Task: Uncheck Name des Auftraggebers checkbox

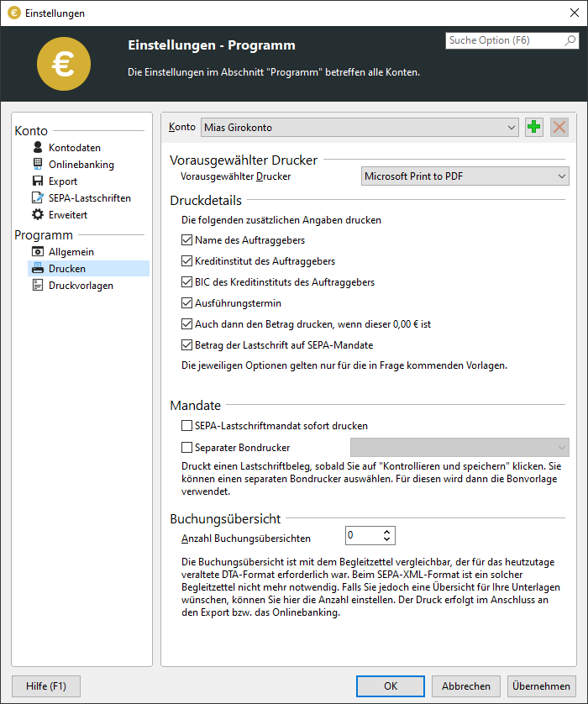Action: (x=186, y=240)
